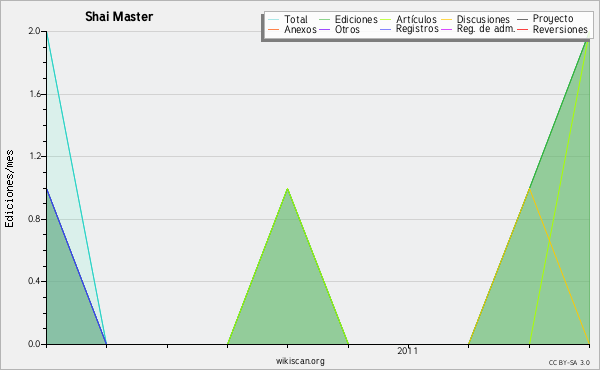Click the 'Ediciones/mes' y-axis title
Viewport: 600px width, 370px height.
(9, 189)
